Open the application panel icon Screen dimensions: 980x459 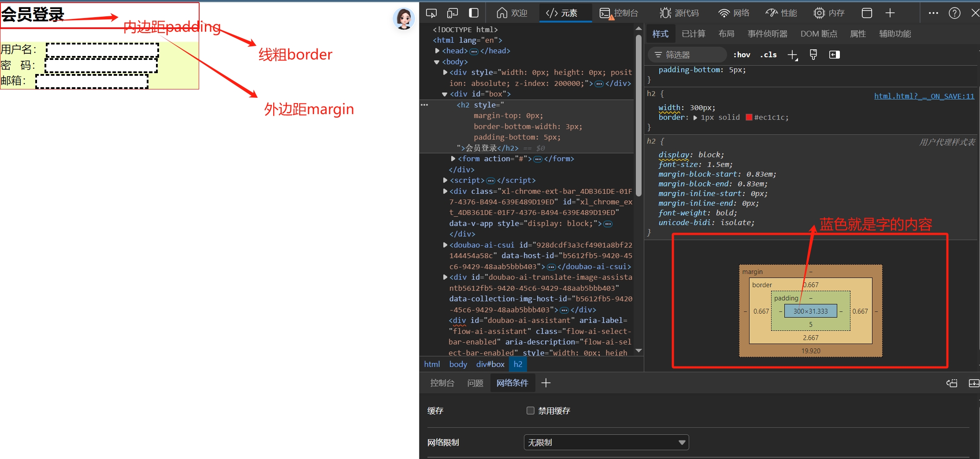(867, 13)
